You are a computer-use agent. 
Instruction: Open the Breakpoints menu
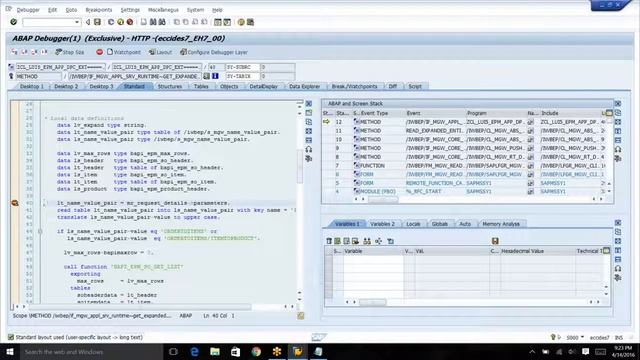pos(98,10)
